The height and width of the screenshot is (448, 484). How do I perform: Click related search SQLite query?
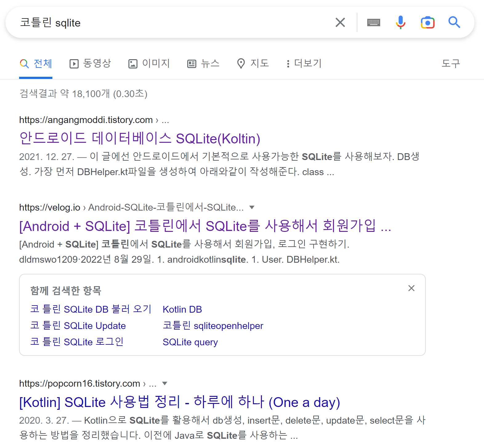(x=190, y=342)
